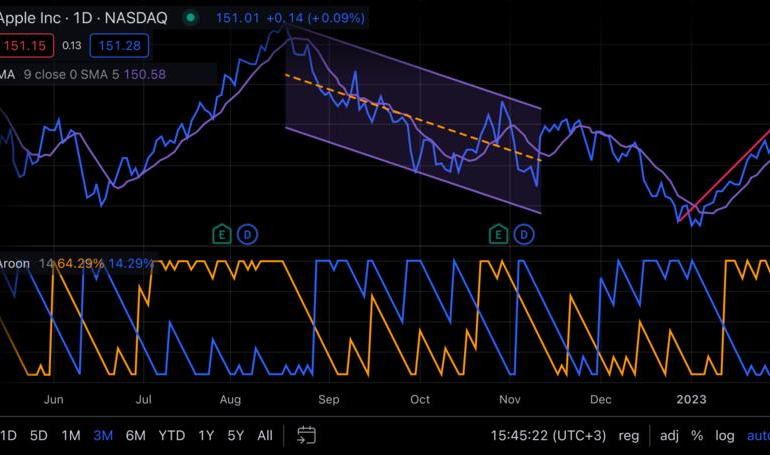Image resolution: width=770 pixels, height=455 pixels.
Task: Open the August dividend D marker
Action: 248,235
